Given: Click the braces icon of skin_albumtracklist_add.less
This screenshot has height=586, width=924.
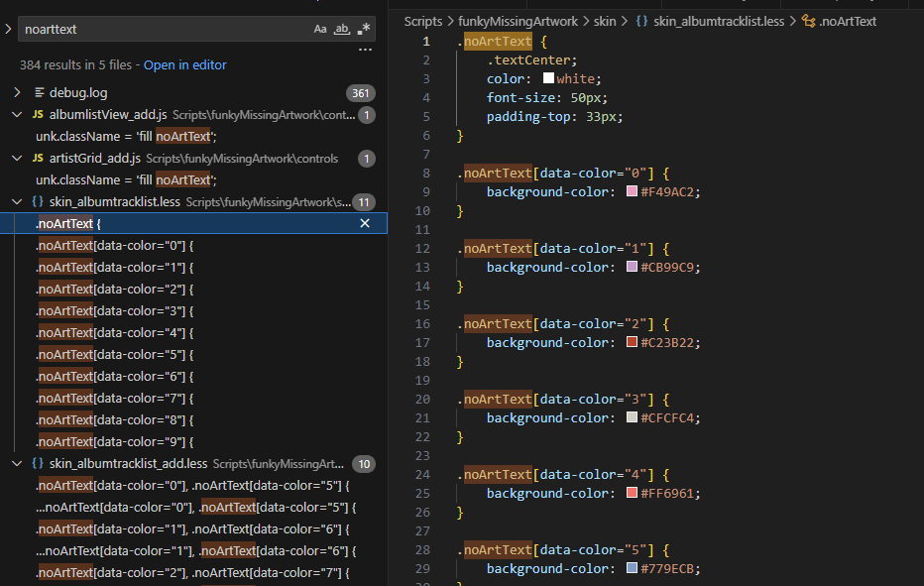Looking at the screenshot, I should tap(38, 464).
